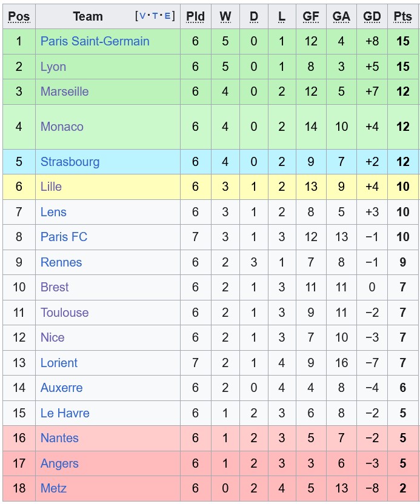Open the T (talk) template link
Screen dimensions: 420x504
(155, 16)
